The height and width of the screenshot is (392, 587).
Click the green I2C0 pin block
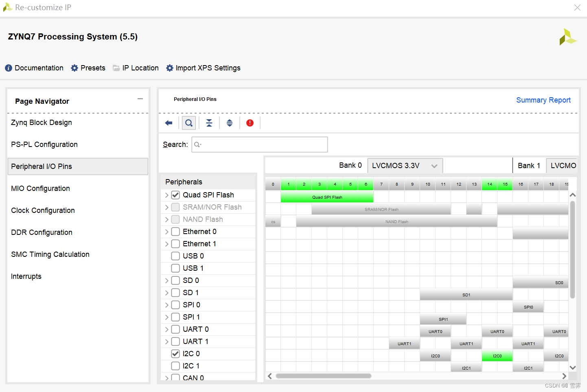pyautogui.click(x=497, y=356)
